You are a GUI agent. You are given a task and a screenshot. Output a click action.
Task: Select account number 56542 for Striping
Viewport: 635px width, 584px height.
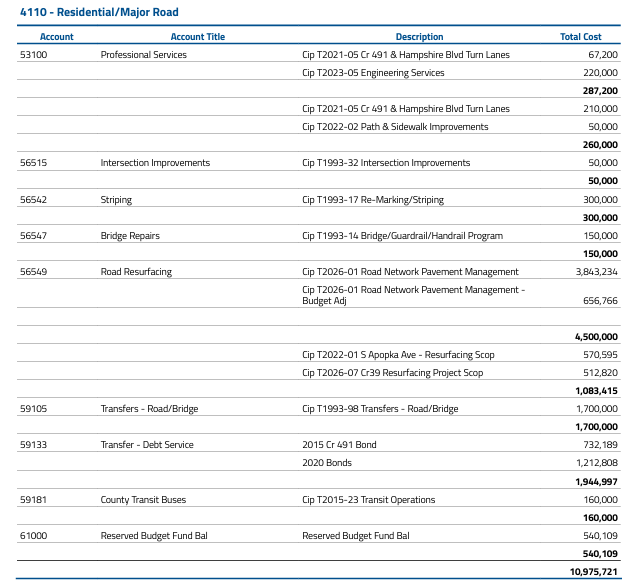tap(33, 200)
